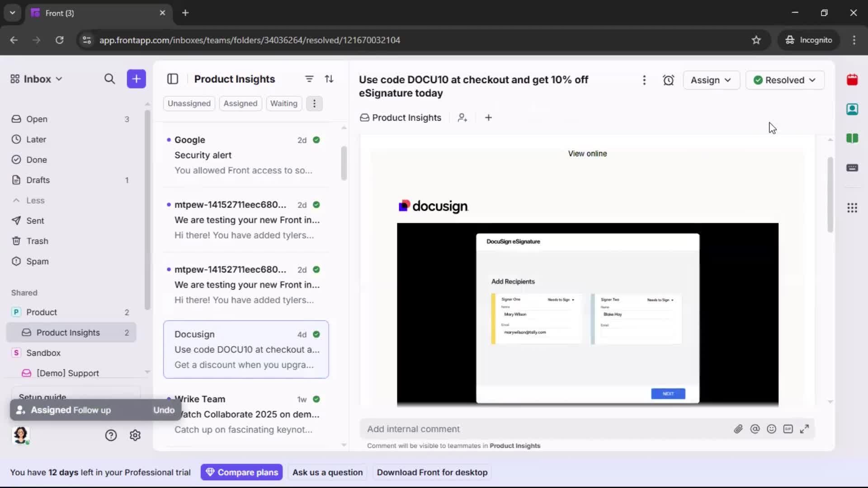Viewport: 868px width, 488px height.
Task: Expand the comment editor to fullscreen
Action: click(805, 429)
